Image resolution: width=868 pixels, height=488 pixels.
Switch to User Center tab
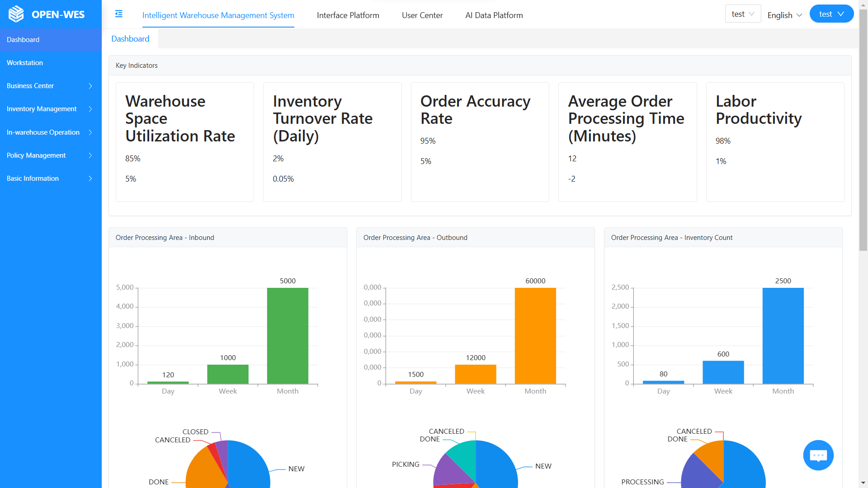422,15
